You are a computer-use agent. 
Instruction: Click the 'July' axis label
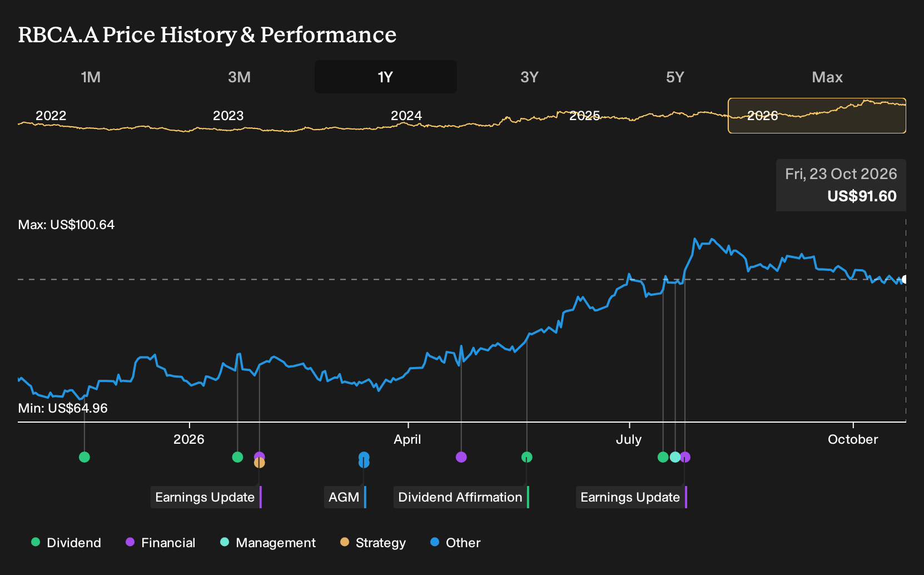pyautogui.click(x=629, y=439)
